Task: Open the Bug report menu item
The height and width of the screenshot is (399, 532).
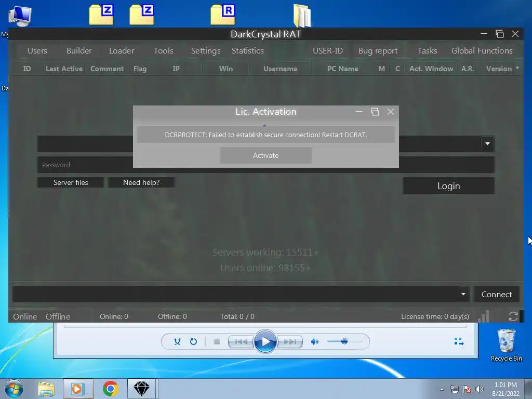Action: (x=378, y=50)
